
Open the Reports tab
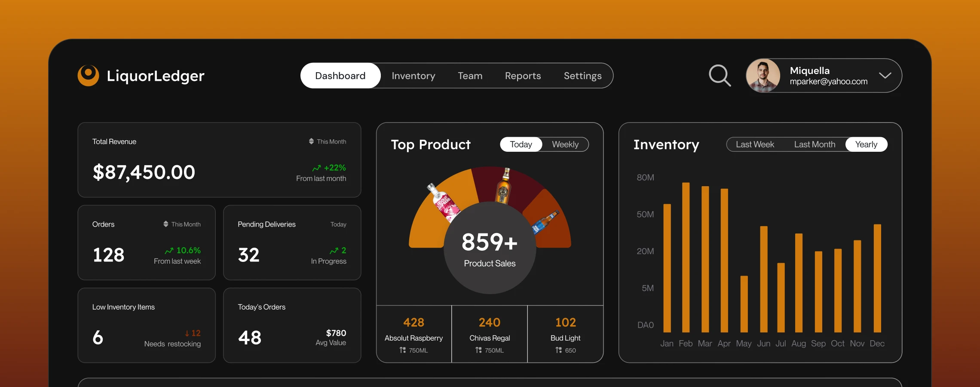(523, 76)
